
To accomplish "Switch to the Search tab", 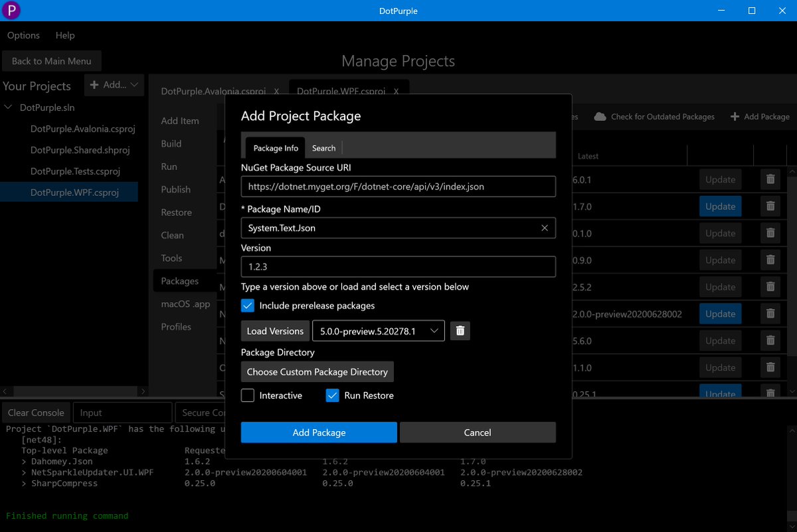I will (324, 148).
